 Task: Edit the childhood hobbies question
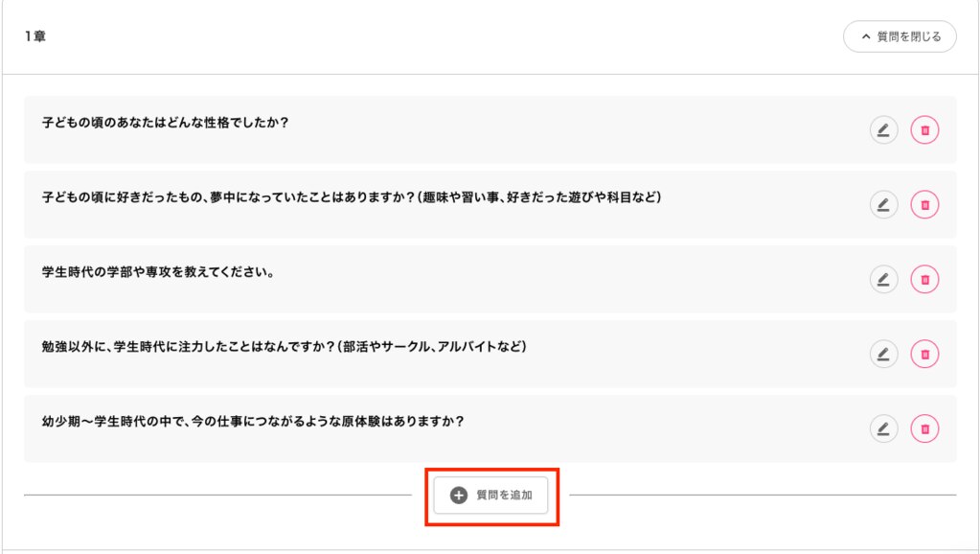point(883,204)
